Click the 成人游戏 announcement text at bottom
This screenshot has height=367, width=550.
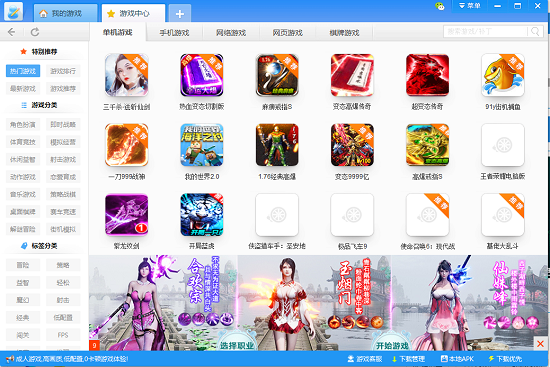click(72, 359)
